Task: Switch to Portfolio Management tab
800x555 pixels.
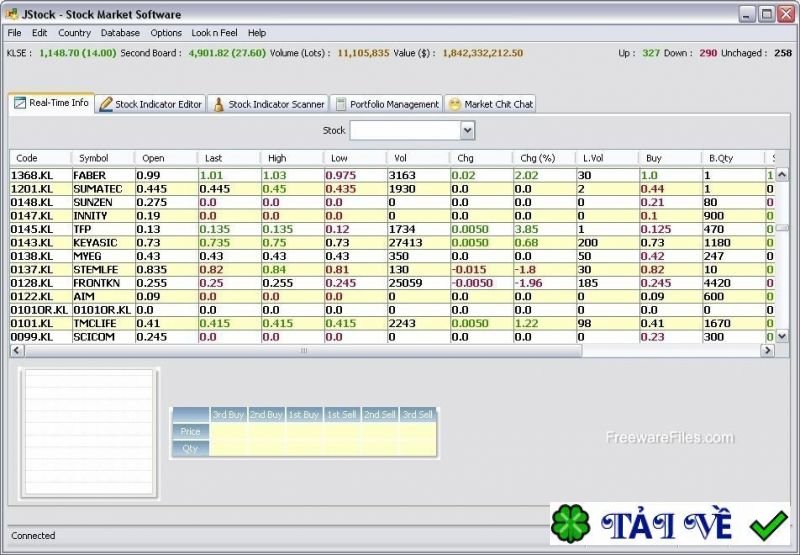Action: click(x=386, y=104)
